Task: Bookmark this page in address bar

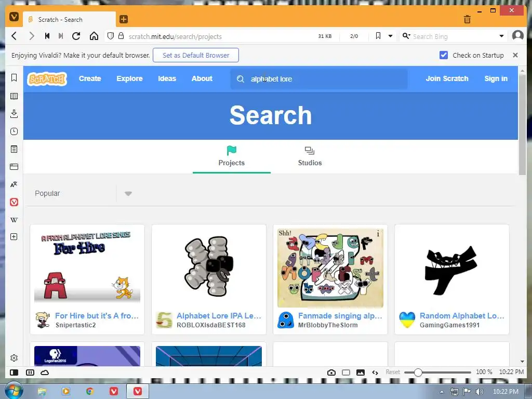Action: [x=378, y=36]
